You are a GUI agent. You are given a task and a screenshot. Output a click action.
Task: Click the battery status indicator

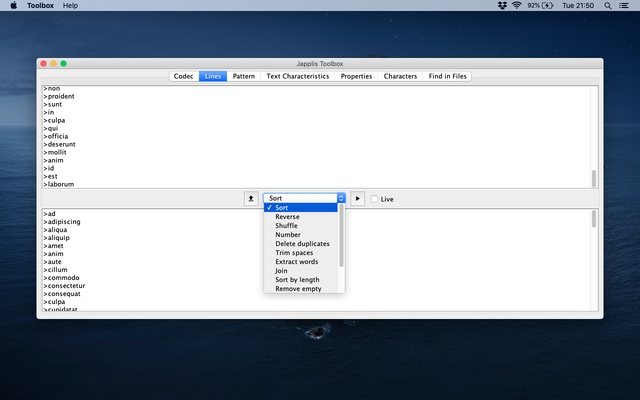(540, 5)
